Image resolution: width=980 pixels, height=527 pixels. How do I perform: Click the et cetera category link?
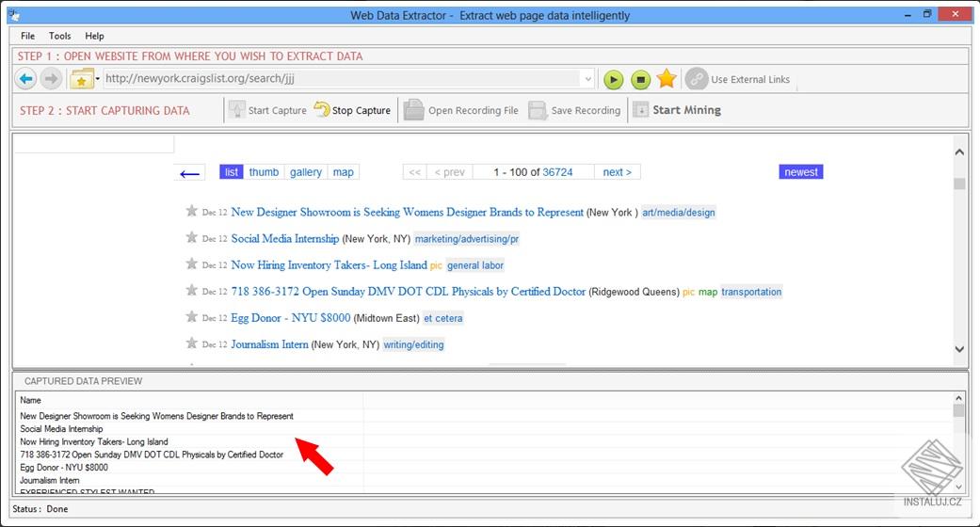[443, 318]
